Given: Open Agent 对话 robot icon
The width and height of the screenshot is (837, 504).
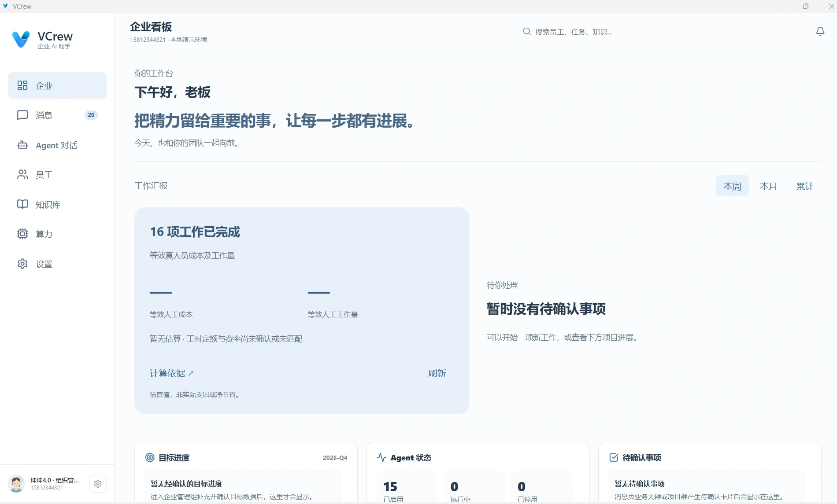Looking at the screenshot, I should [x=22, y=145].
